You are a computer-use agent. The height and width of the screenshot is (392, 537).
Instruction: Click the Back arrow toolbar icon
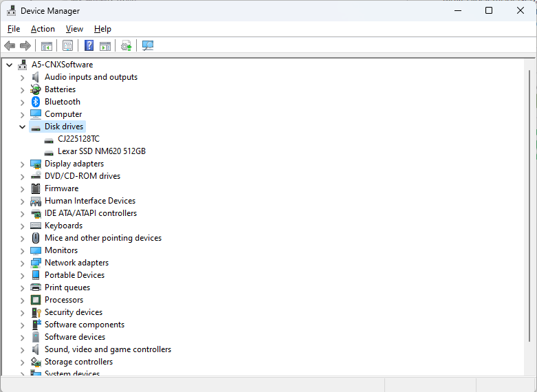pos(10,45)
